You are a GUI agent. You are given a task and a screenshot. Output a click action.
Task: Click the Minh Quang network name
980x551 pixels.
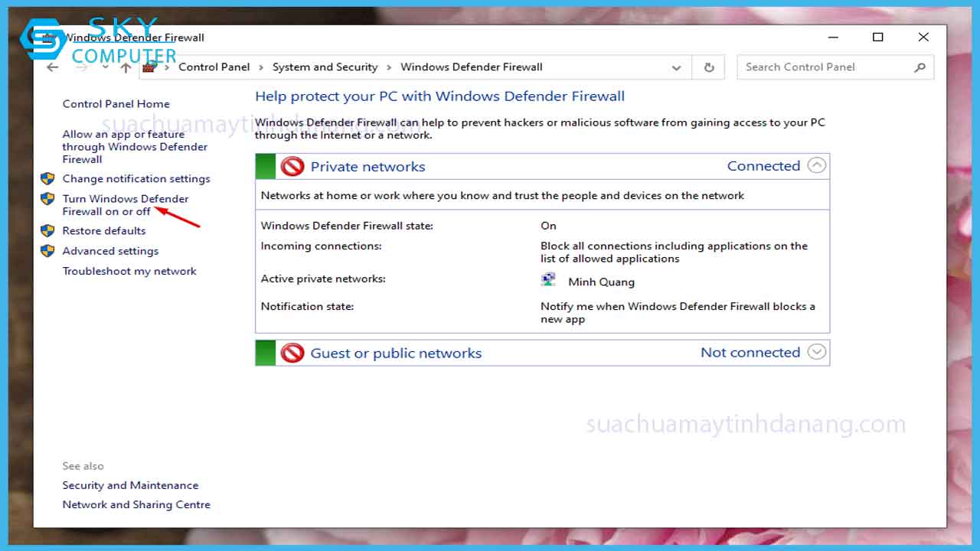601,282
